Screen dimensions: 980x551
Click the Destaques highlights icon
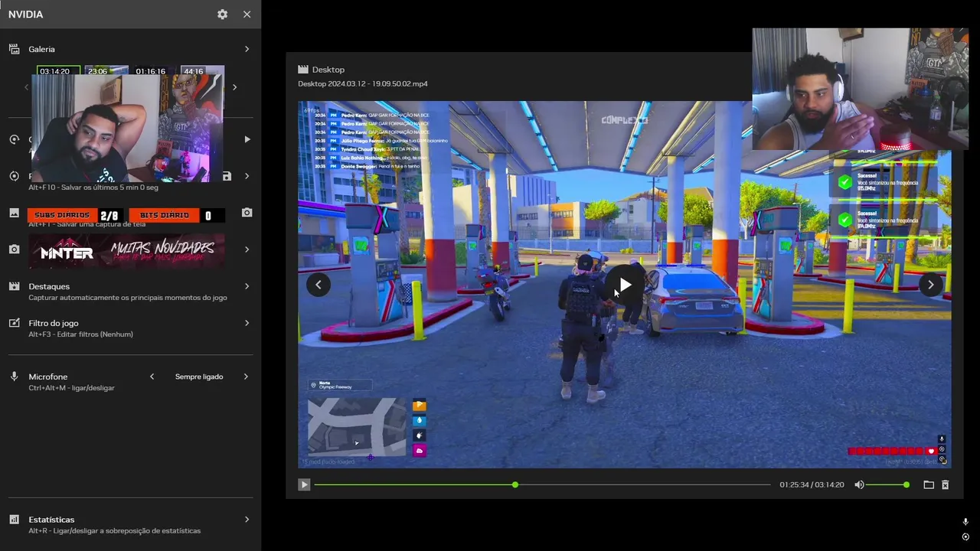[14, 286]
